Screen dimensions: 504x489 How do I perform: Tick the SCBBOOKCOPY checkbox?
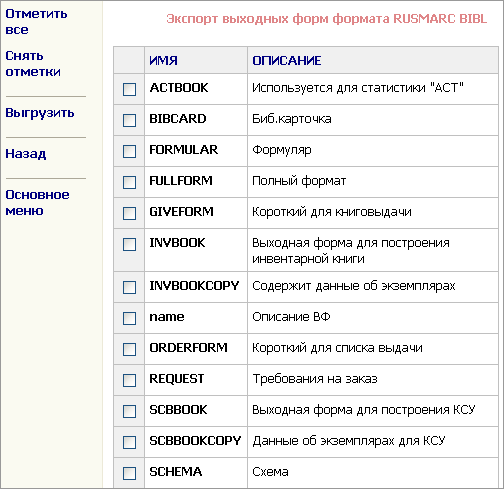click(x=129, y=442)
